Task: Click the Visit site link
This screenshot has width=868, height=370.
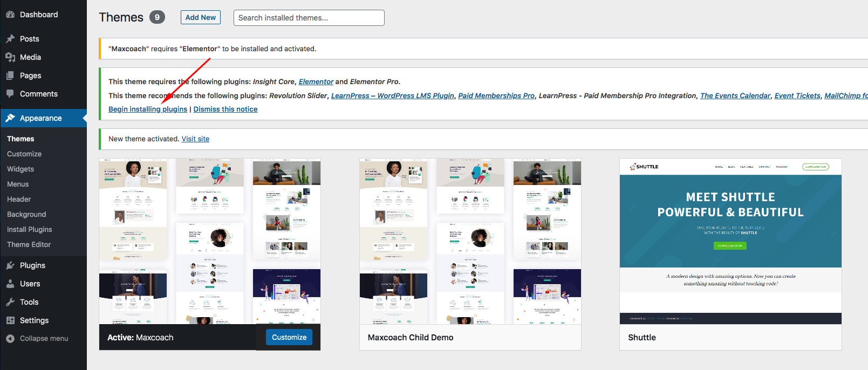Action: [x=195, y=139]
